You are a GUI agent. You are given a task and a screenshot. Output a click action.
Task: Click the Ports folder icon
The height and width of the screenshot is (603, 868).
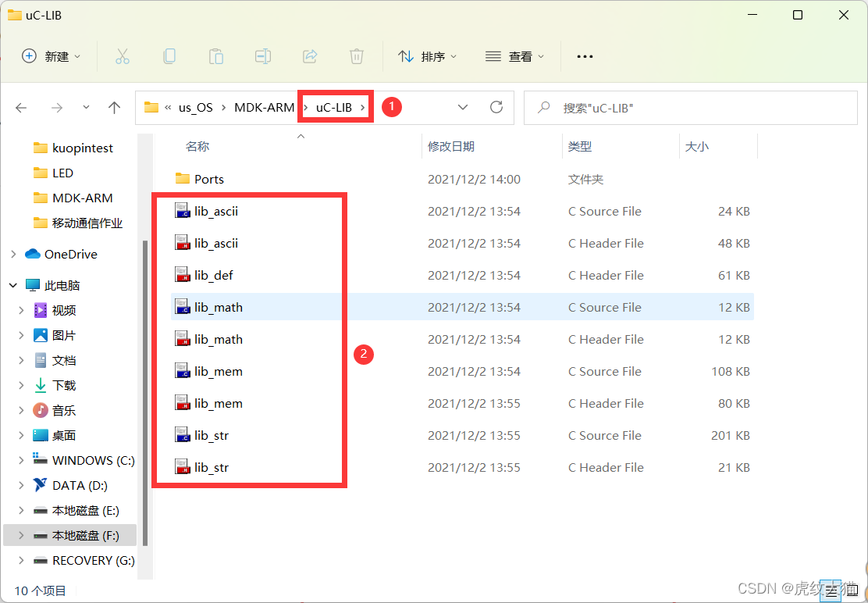tap(183, 179)
